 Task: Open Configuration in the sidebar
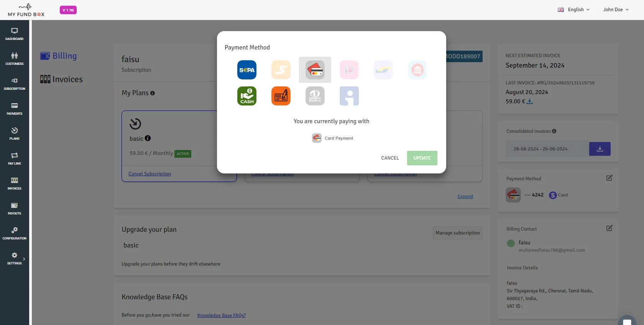click(x=15, y=233)
